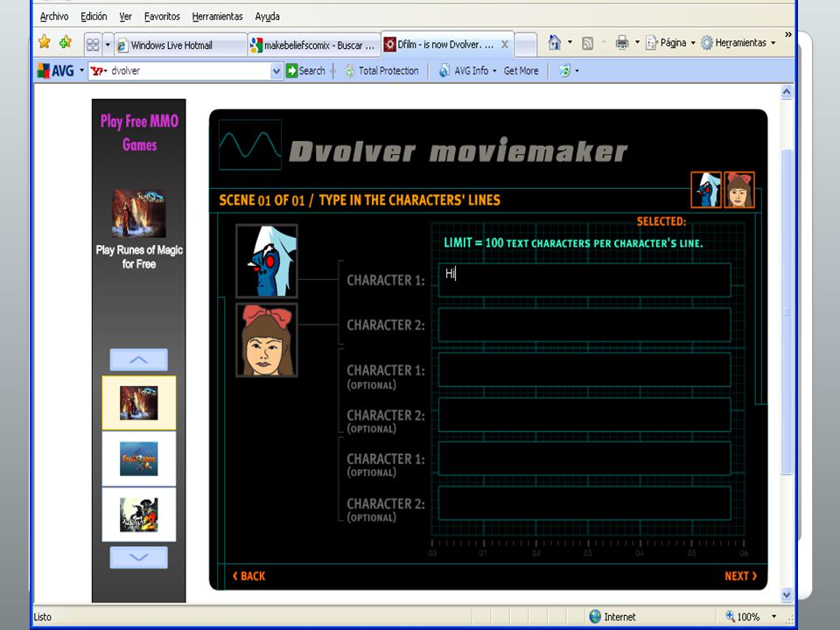
Task: Click the selected blue alien character icon
Action: pos(706,190)
